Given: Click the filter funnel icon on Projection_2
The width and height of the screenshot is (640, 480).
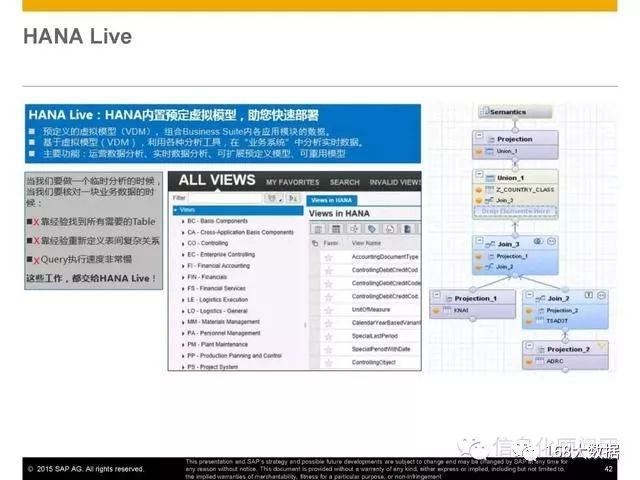Looking at the screenshot, I should (x=601, y=347).
